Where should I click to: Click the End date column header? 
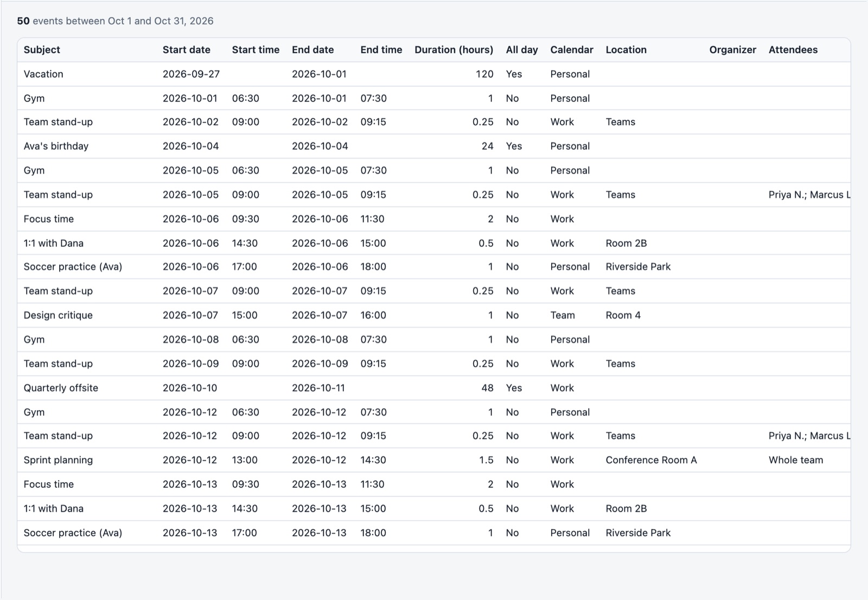[x=312, y=50]
